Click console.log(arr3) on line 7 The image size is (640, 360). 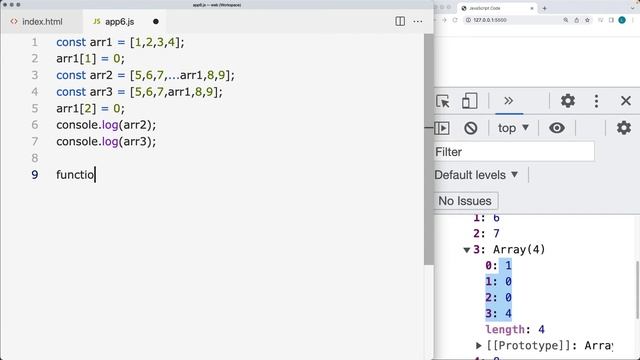coord(106,142)
